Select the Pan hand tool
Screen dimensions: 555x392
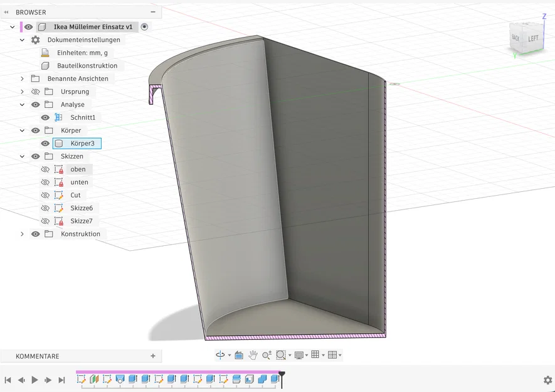pyautogui.click(x=252, y=355)
